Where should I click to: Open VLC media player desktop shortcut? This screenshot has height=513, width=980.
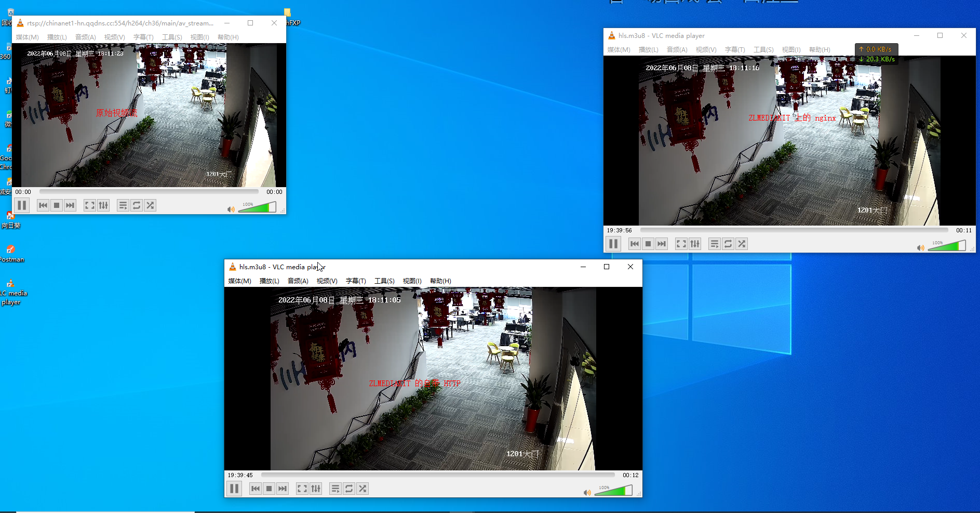pyautogui.click(x=11, y=292)
